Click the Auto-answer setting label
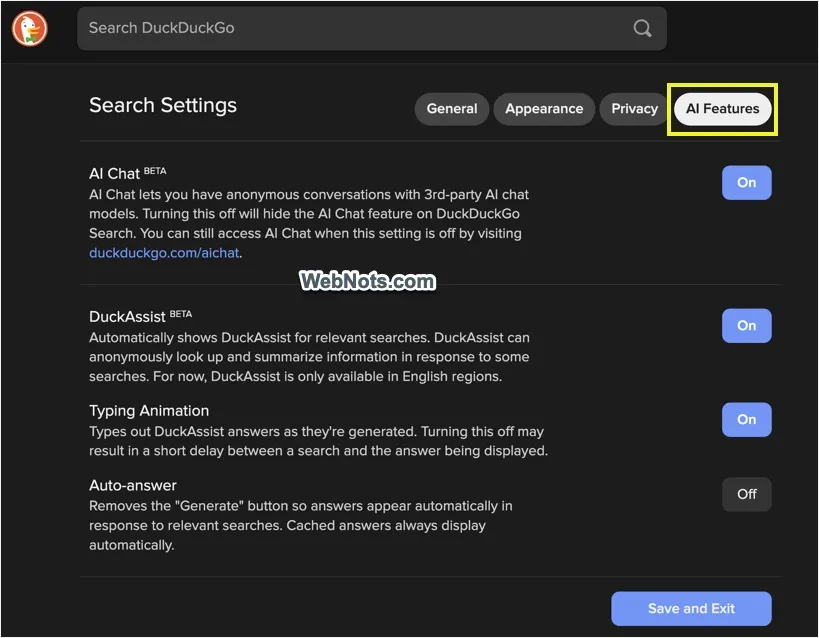The height and width of the screenshot is (638, 819). [133, 485]
